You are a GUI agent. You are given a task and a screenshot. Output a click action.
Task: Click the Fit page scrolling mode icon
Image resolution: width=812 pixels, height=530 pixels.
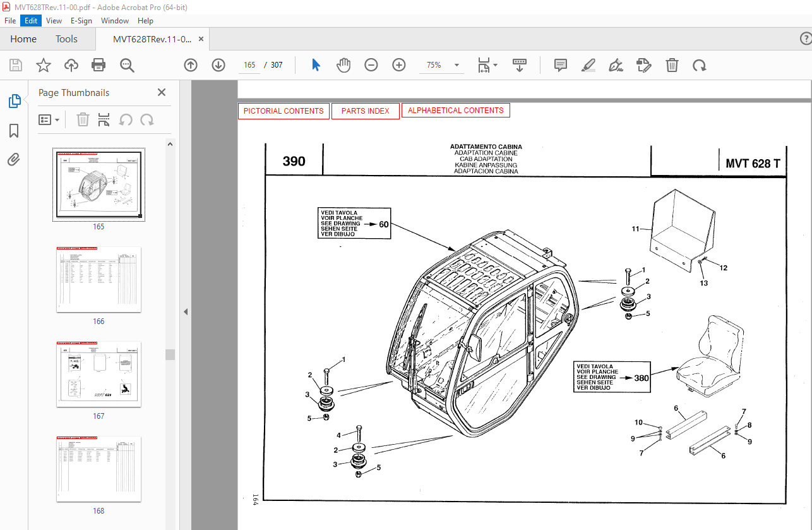point(484,65)
